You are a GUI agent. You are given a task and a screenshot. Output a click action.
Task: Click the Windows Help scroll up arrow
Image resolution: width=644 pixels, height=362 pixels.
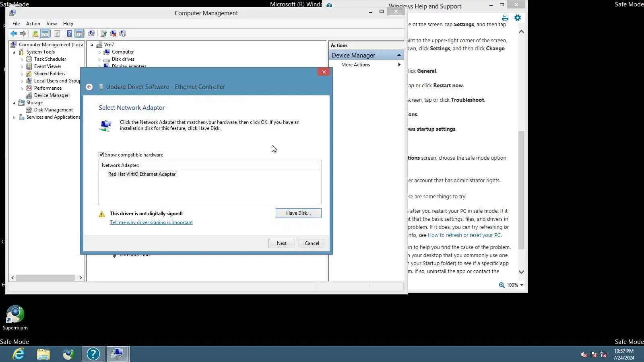pos(521,31)
